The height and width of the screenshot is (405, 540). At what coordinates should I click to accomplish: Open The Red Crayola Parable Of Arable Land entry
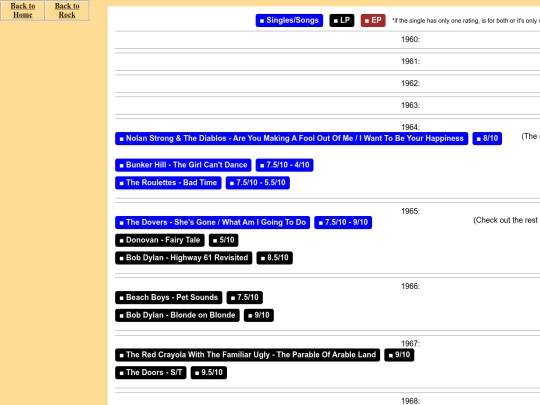click(248, 355)
